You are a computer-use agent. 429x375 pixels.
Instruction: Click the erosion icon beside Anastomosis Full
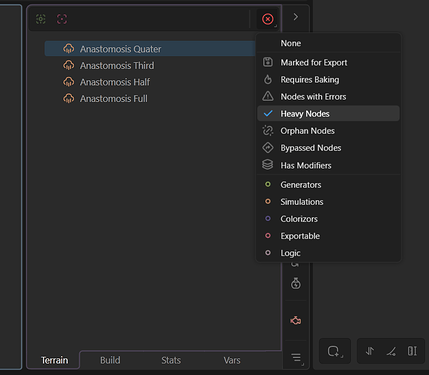point(69,99)
